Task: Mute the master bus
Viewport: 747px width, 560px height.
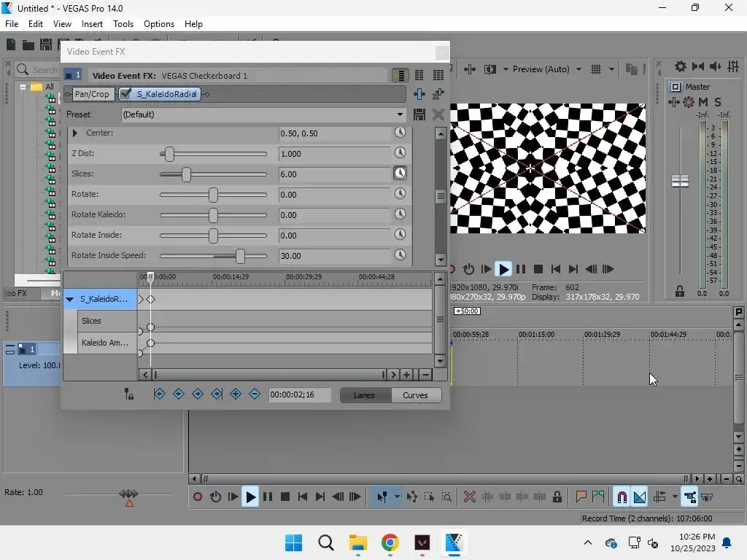Action: [x=703, y=102]
